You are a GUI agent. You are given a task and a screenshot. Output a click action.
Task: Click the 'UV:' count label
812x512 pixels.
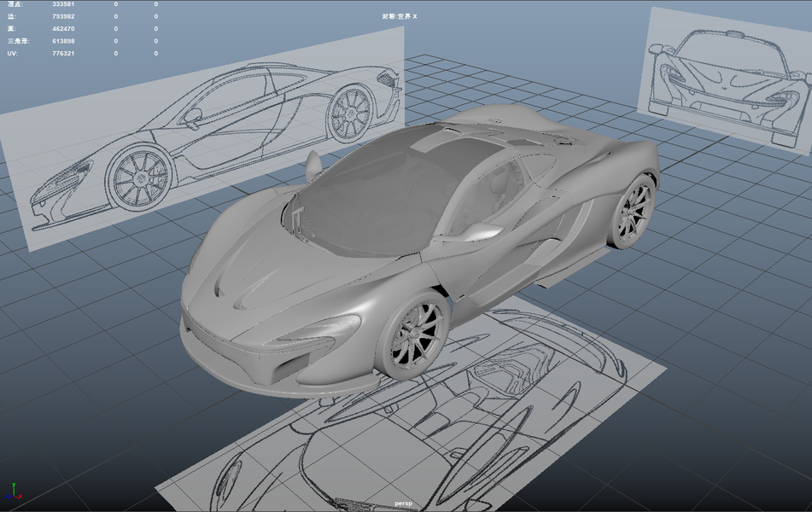pyautogui.click(x=13, y=53)
